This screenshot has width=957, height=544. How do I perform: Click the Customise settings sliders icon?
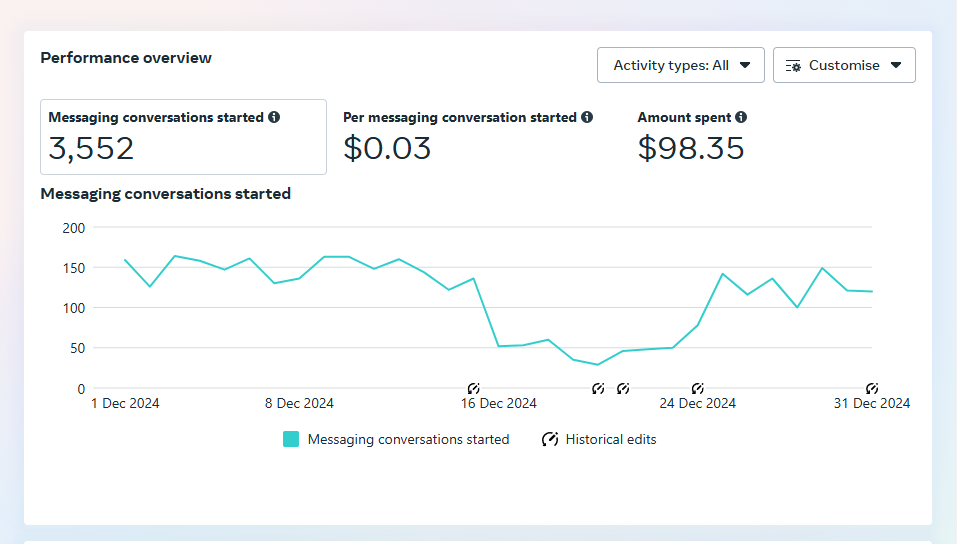(x=794, y=66)
